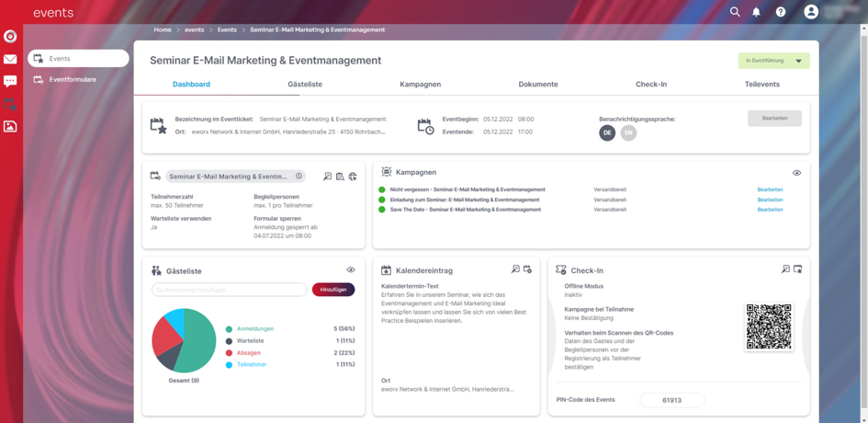This screenshot has height=423, width=868.
Task: Switch to the Teilevents tab
Action: point(762,85)
